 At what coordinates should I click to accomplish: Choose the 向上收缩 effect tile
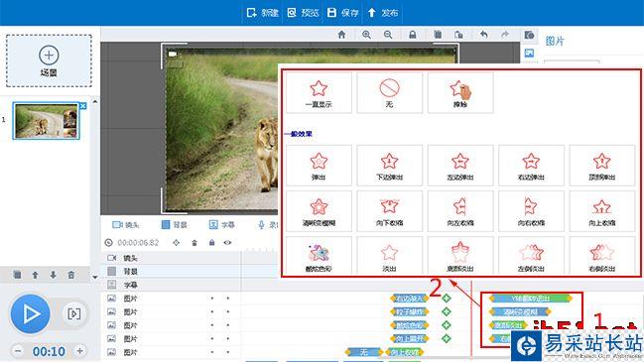[x=602, y=211]
